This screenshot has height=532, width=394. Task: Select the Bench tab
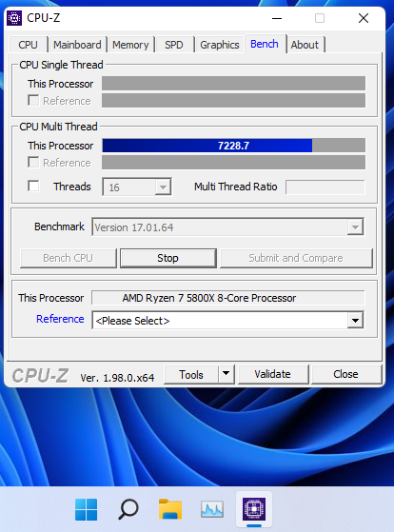[265, 44]
